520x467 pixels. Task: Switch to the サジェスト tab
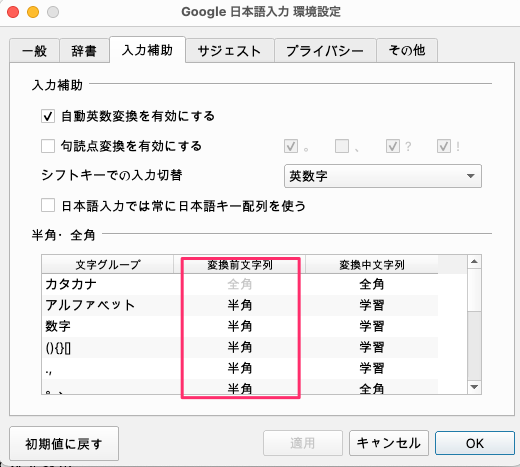[230, 51]
